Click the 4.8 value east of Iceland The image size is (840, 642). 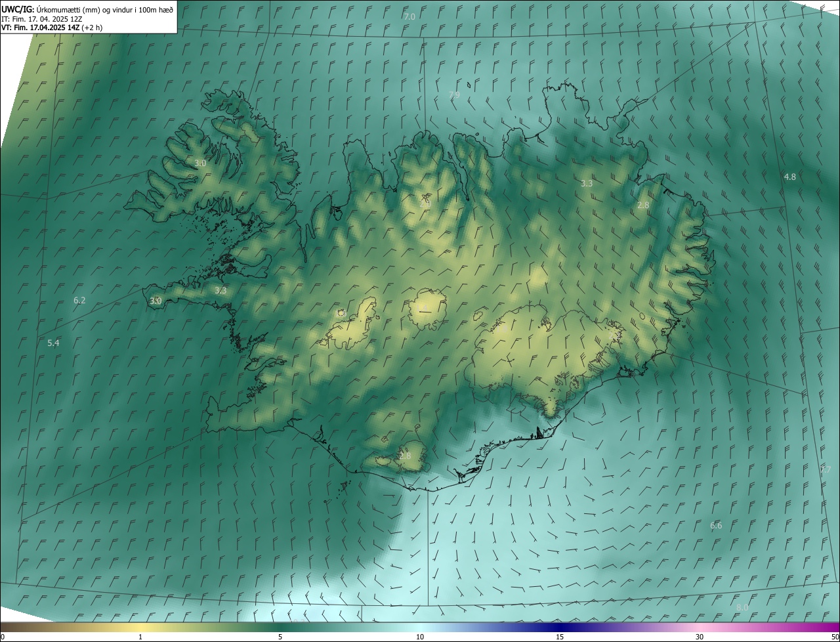[x=790, y=177]
